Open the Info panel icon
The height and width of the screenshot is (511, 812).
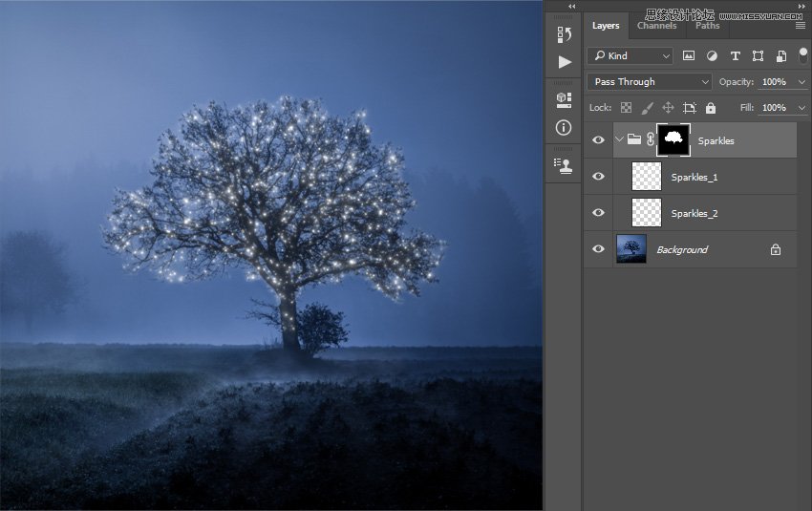[x=565, y=127]
